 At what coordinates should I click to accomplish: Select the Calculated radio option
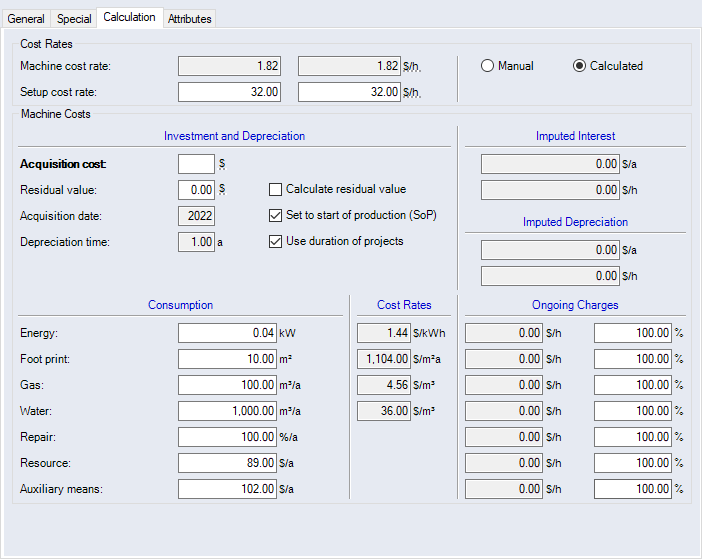point(579,66)
